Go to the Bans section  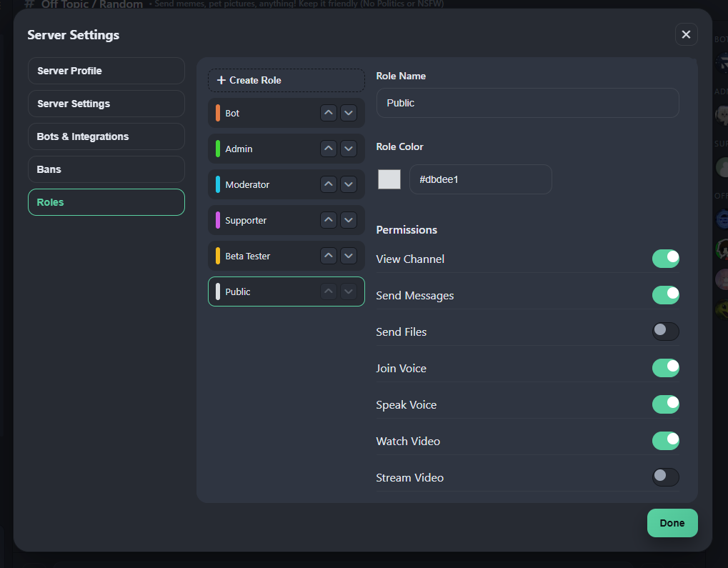point(106,169)
